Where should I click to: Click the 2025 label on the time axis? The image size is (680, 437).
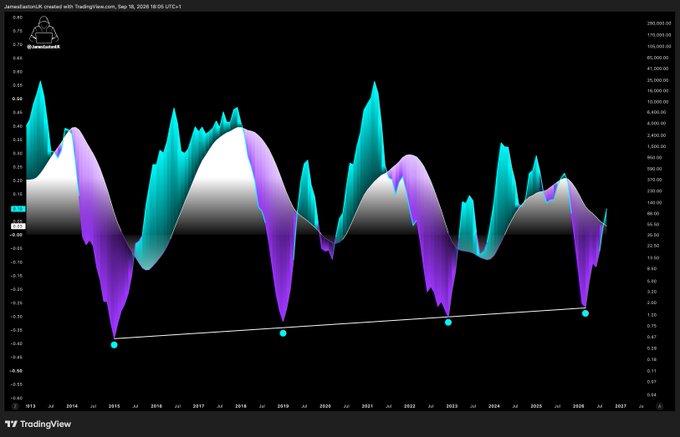click(x=536, y=407)
